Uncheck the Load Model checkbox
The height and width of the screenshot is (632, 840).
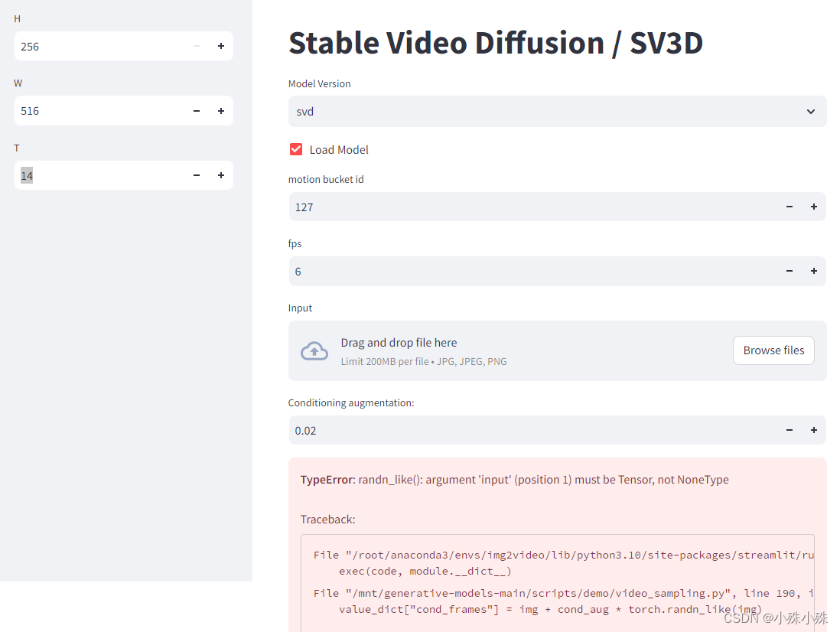[x=296, y=149]
